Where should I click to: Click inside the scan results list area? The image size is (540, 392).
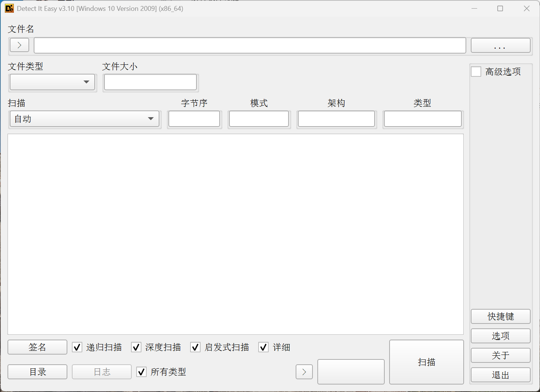coord(235,234)
